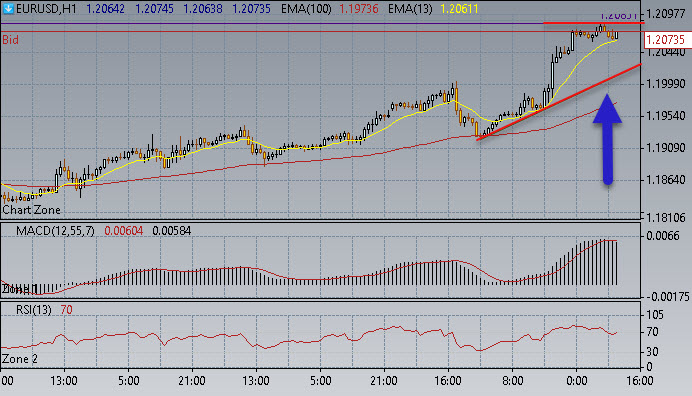Click the Zone 2 label in RSI panel

tap(20, 359)
